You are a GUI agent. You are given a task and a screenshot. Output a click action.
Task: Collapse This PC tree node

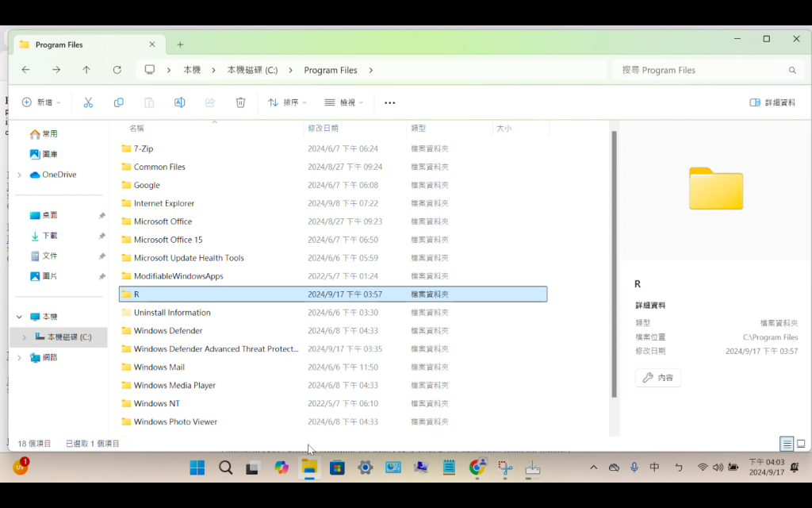[19, 317]
